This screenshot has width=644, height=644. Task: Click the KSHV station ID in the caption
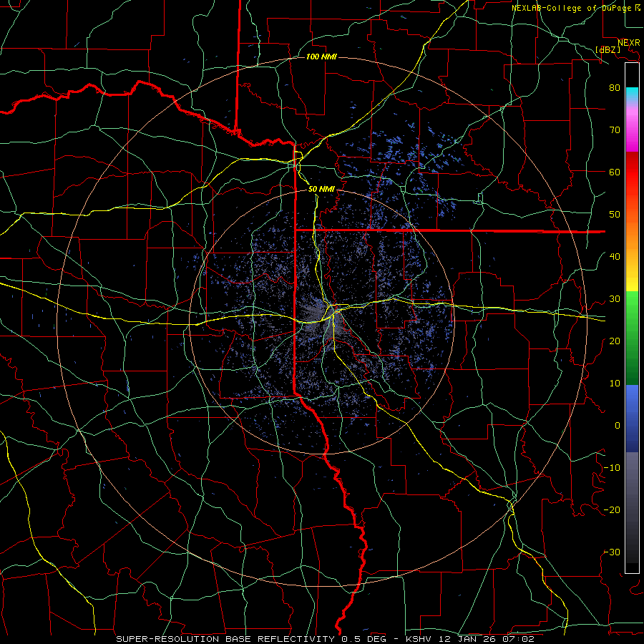(x=419, y=639)
